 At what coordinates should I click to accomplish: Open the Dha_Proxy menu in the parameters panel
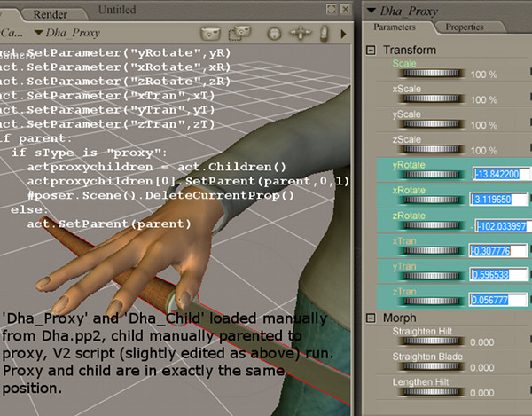tap(403, 12)
